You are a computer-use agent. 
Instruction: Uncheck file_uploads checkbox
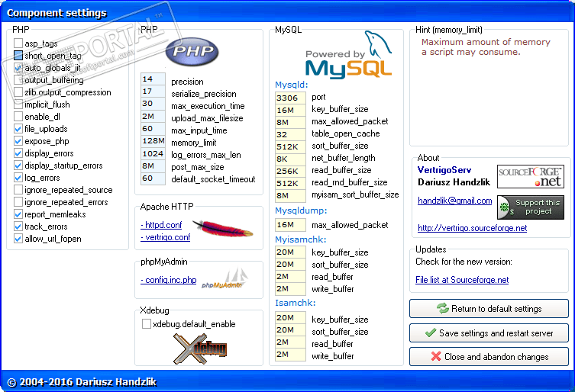pos(18,129)
